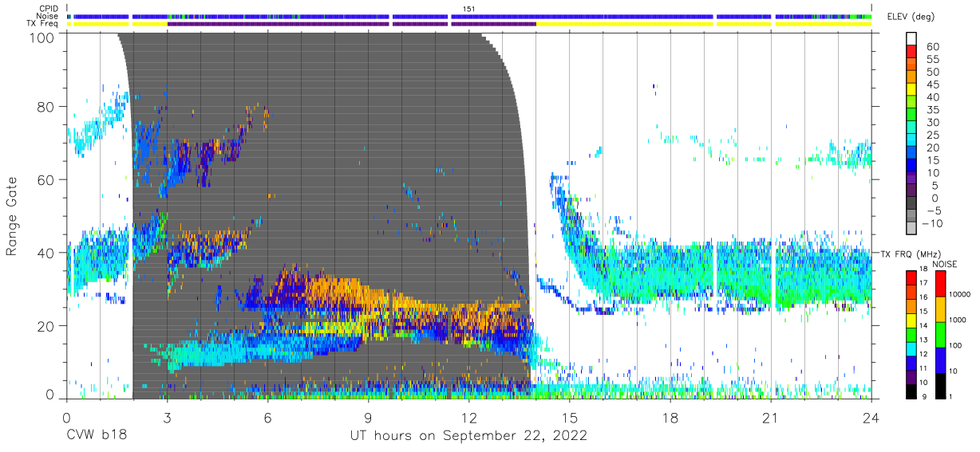Pick the red top segment of TX FRQ colorbar

click(911, 277)
